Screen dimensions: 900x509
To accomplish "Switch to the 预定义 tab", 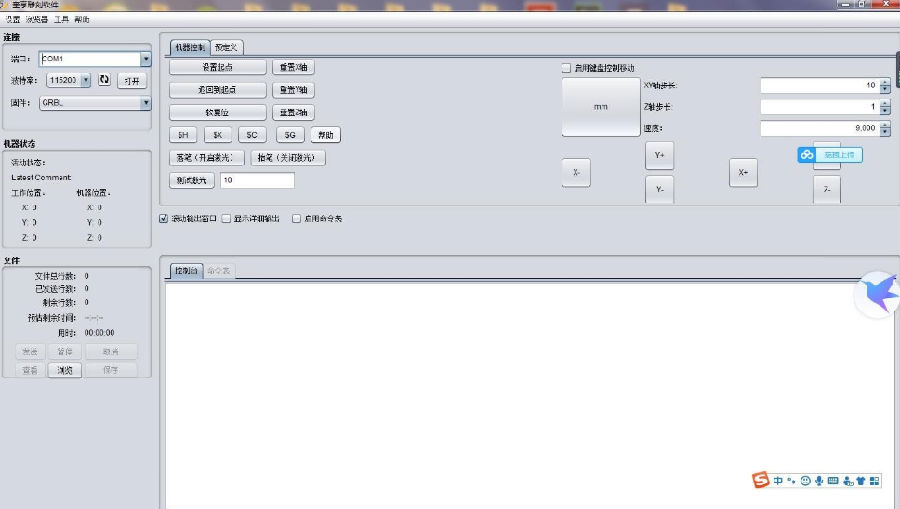I will pyautogui.click(x=226, y=47).
